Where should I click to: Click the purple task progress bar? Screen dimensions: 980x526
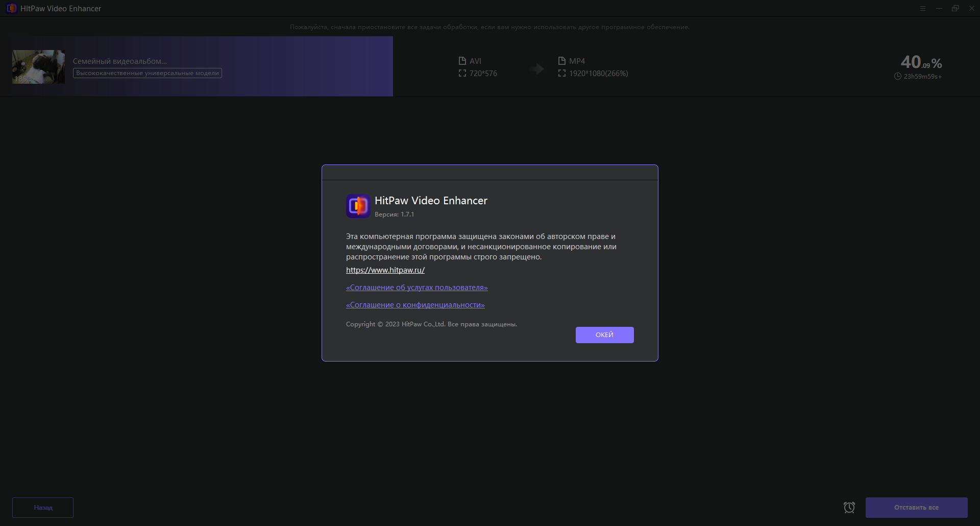[x=197, y=66]
